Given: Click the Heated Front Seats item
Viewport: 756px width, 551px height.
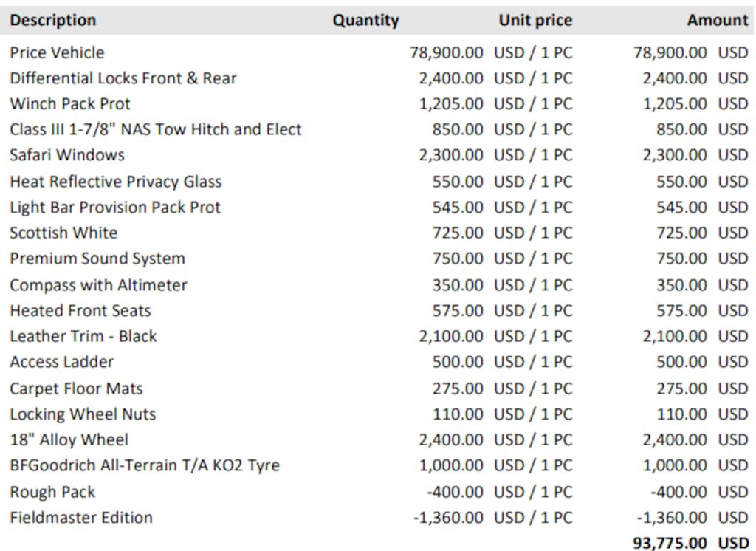Looking at the screenshot, I should (x=80, y=311).
